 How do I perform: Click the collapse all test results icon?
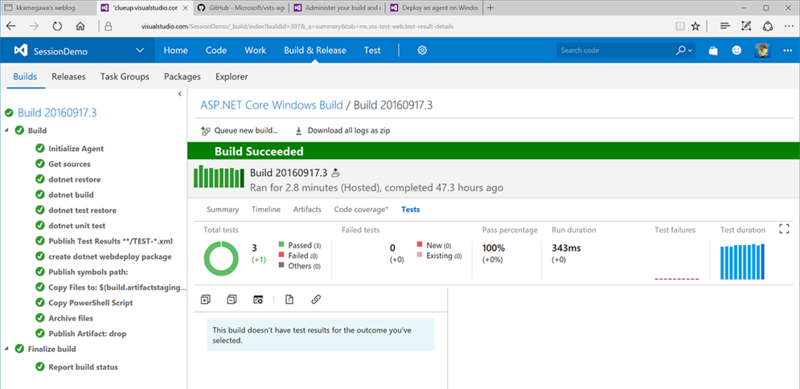pos(232,300)
